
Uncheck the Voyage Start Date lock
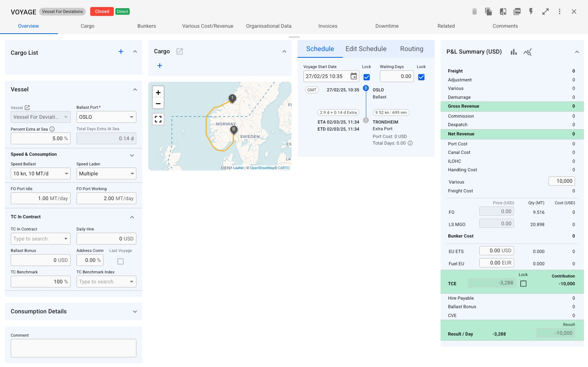367,77
